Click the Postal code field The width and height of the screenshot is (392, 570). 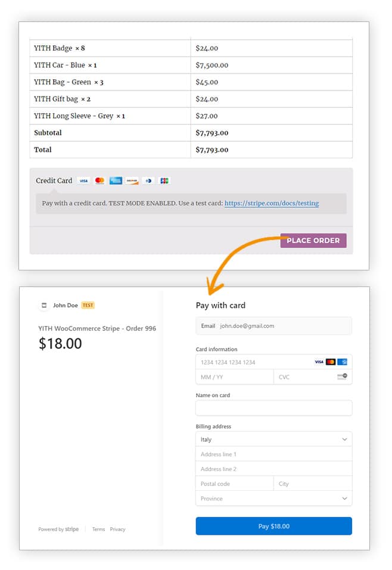[x=235, y=484]
